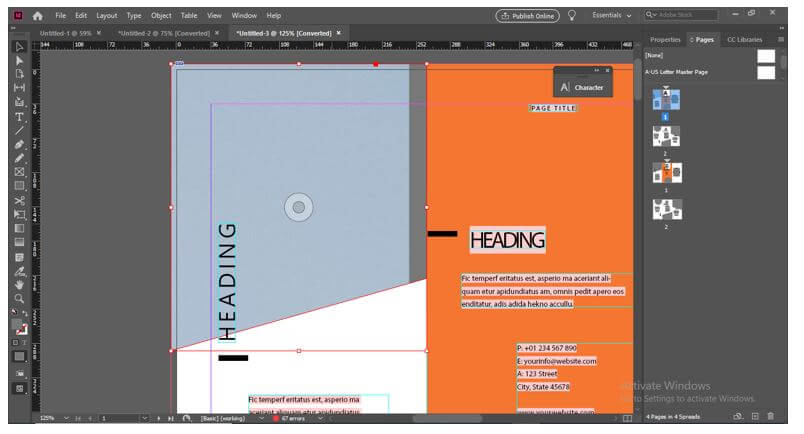This screenshot has height=434, width=804.
Task: Open the Layout menu
Action: (x=107, y=16)
